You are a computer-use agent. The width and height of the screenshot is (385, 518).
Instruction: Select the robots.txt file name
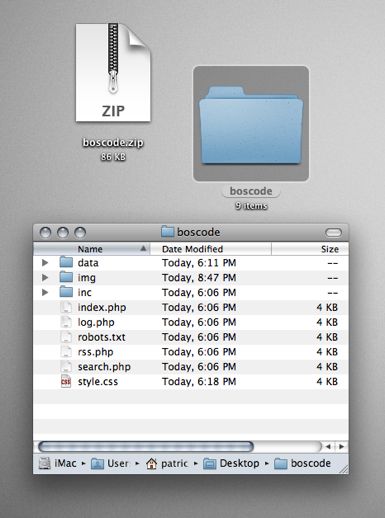pos(102,337)
